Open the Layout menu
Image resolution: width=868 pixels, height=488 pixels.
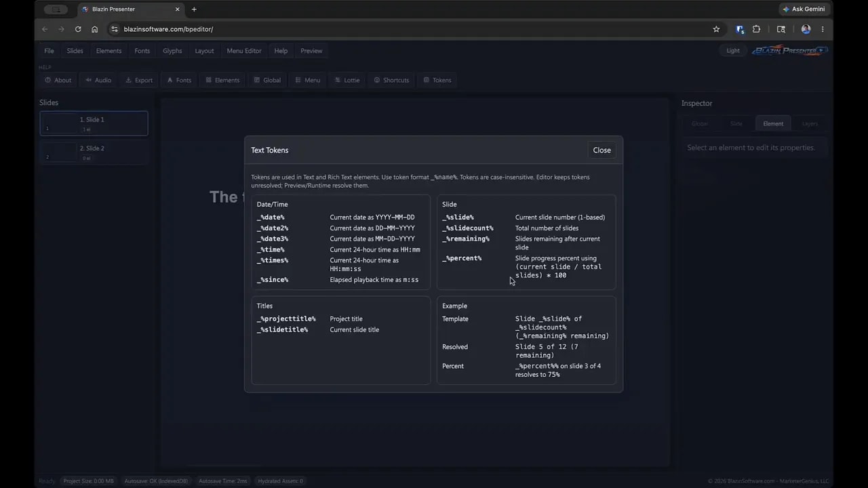pos(204,51)
